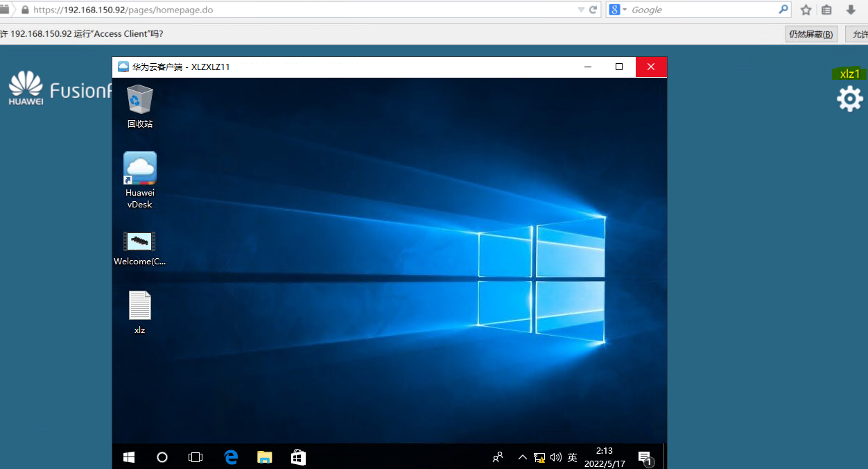Select the Welcome video file icon

[140, 248]
